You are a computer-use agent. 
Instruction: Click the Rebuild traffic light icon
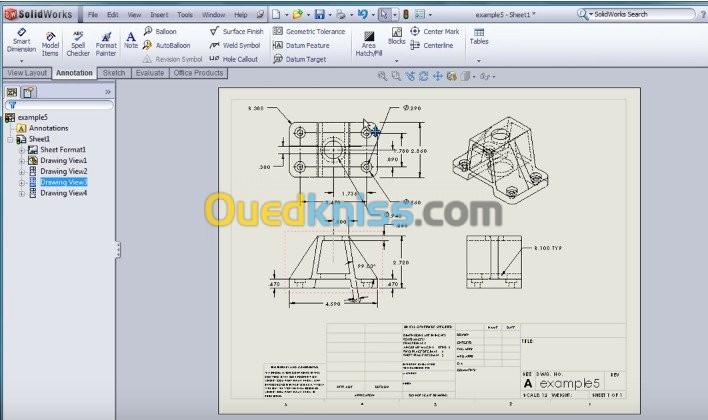406,14
